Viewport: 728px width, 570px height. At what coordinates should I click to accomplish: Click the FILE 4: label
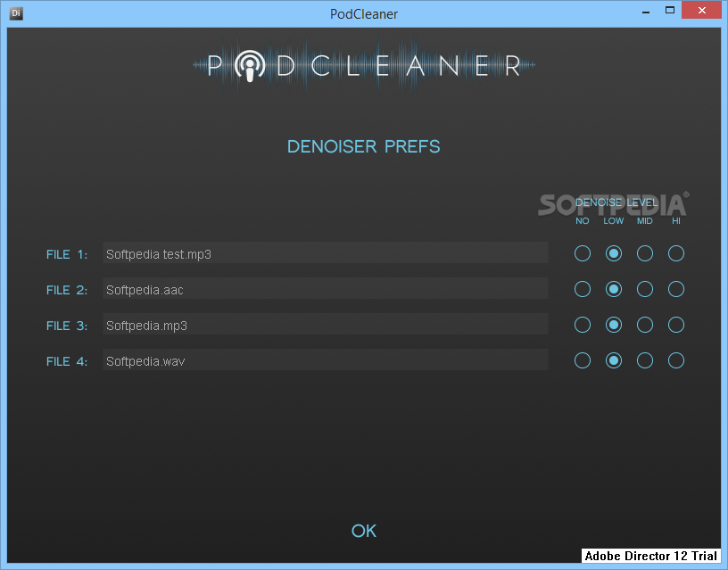click(67, 361)
